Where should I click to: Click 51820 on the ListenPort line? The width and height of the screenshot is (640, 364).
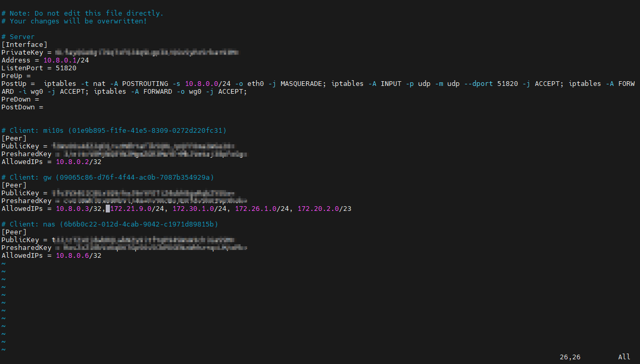(x=66, y=68)
